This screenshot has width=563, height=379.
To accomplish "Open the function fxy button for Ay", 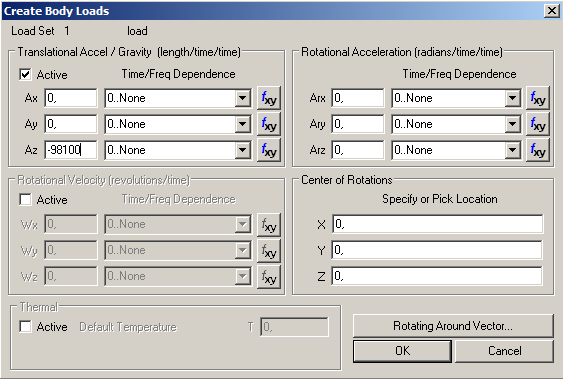I will point(269,124).
